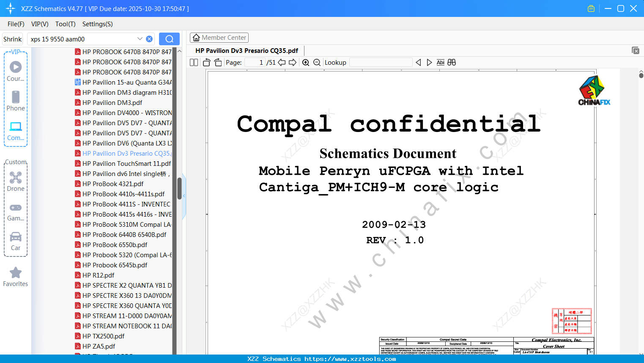644x363 pixels.
Task: Select Computer category in sidebar
Action: pos(16,131)
